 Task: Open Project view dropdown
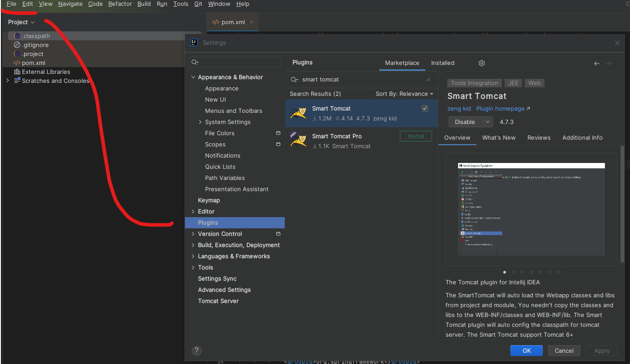coord(21,22)
